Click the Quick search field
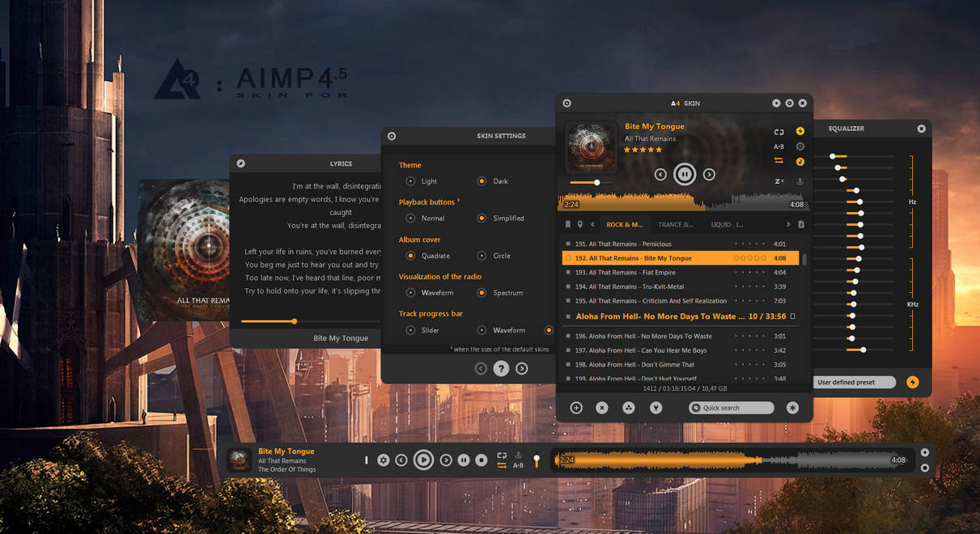The image size is (980, 534). [732, 408]
